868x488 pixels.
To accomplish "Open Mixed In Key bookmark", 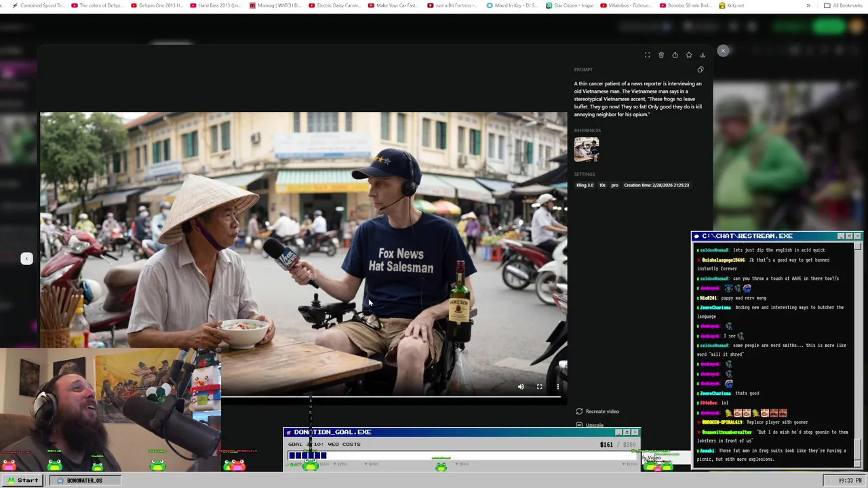I will tap(513, 5).
